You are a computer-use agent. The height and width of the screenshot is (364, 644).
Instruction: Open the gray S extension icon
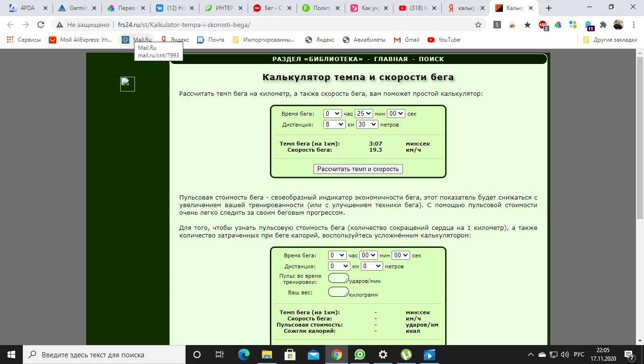(497, 25)
